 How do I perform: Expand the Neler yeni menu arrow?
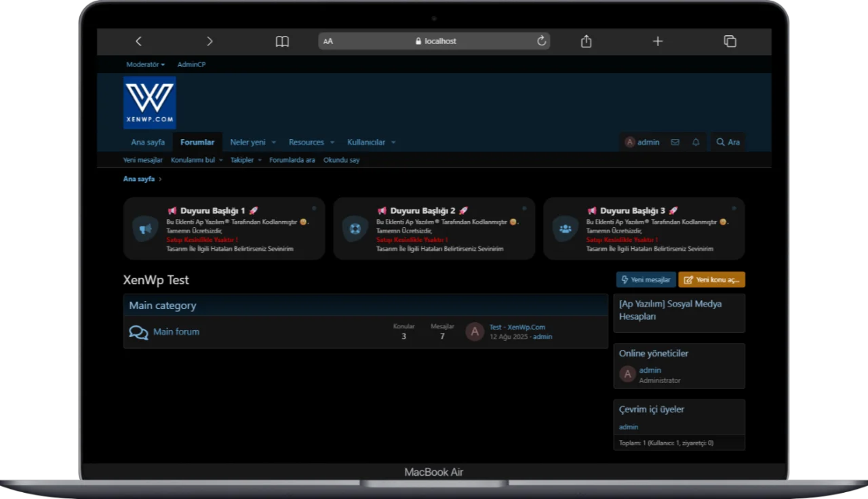pos(274,142)
